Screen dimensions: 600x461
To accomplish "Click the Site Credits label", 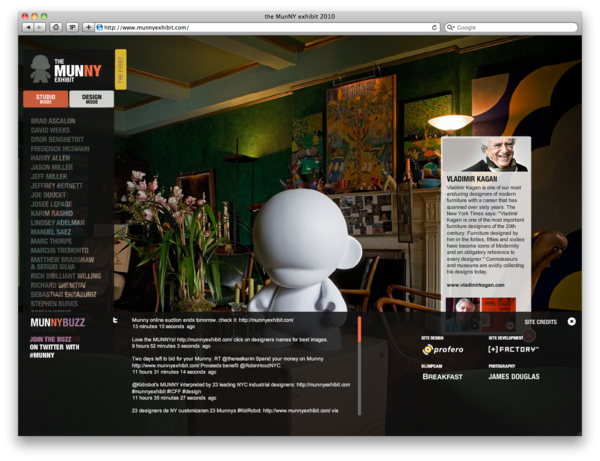I will click(x=541, y=322).
